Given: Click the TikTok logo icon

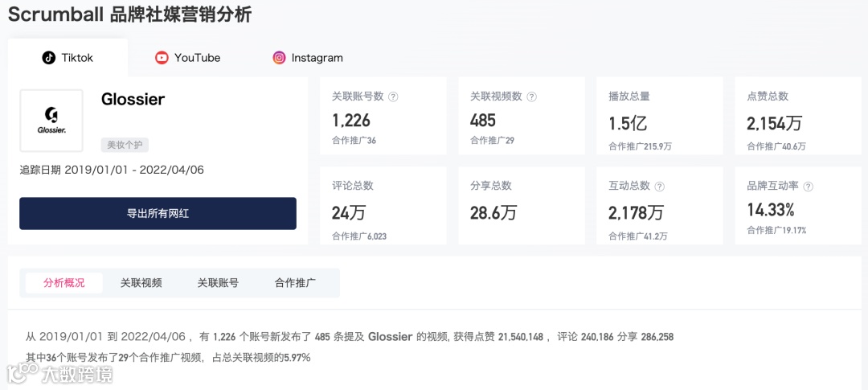Looking at the screenshot, I should pos(49,58).
